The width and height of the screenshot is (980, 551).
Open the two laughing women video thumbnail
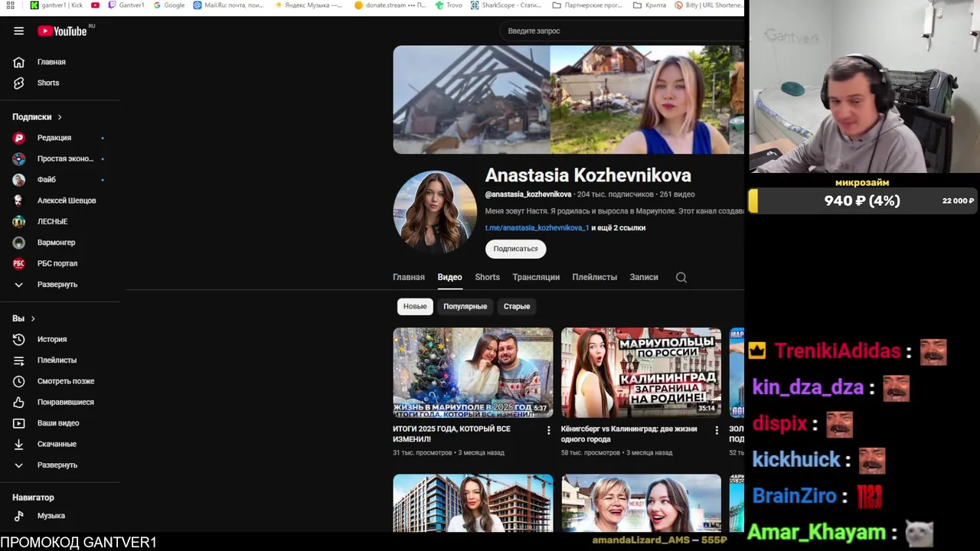point(641,503)
